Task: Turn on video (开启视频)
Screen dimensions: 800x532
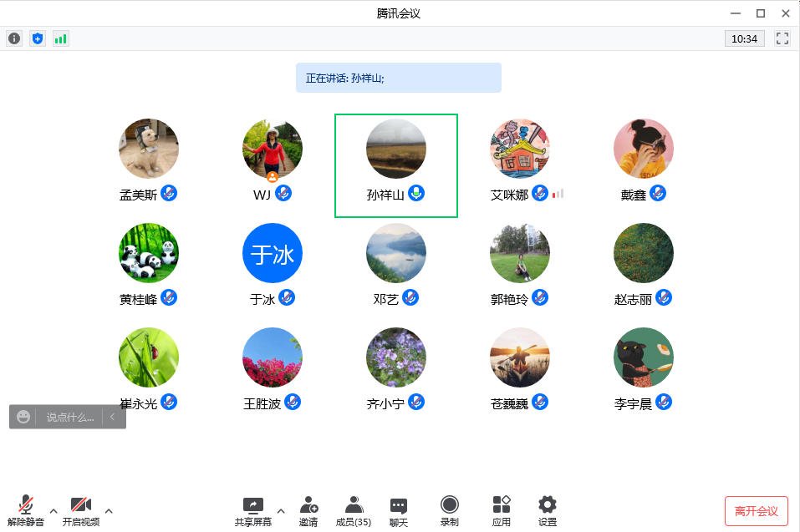Action: click(80, 510)
